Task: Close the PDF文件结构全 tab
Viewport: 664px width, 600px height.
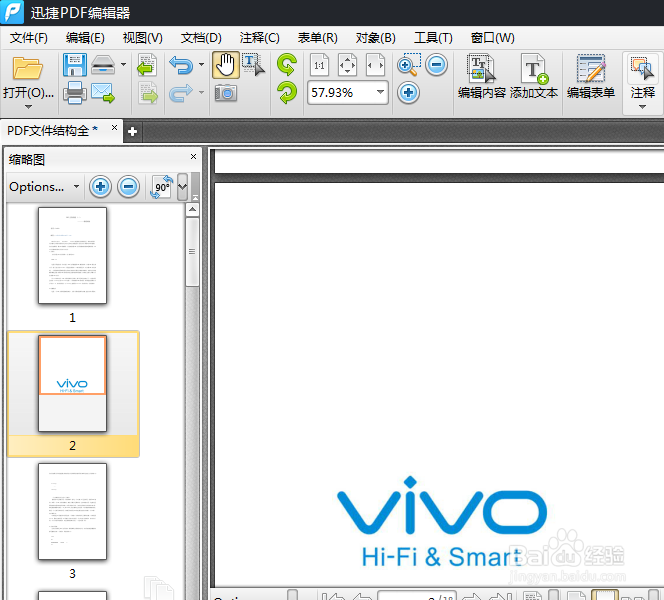Action: point(114,127)
